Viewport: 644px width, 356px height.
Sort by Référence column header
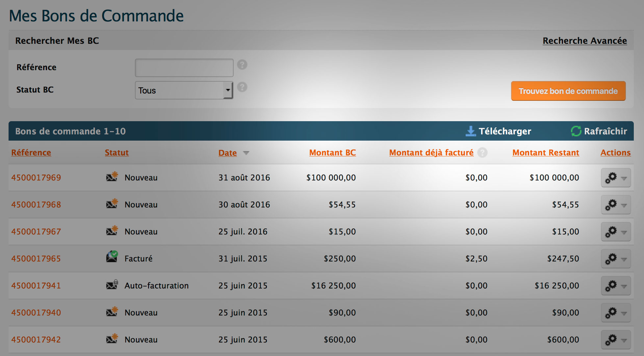click(x=31, y=152)
